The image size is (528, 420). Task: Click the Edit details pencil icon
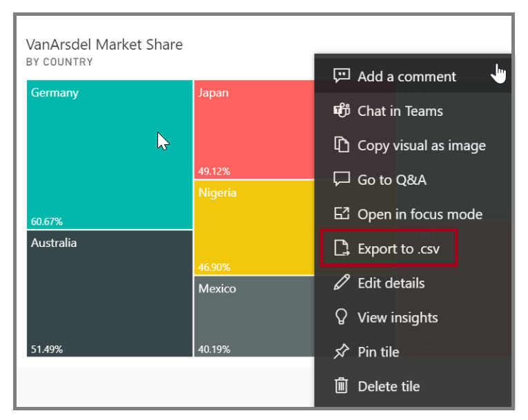(342, 282)
